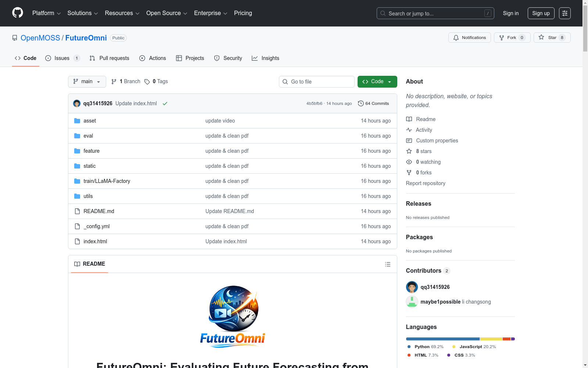Open the README outline list icon
588x368 pixels.
click(x=388, y=264)
